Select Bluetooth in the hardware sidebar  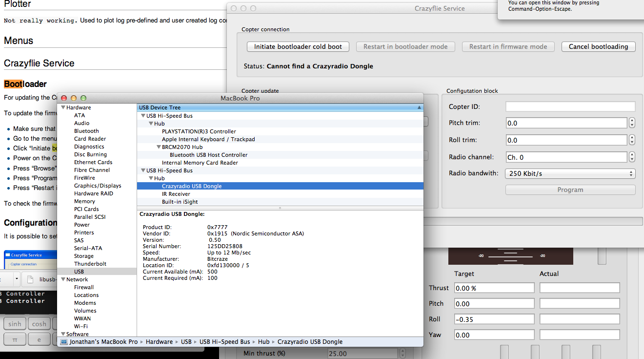86,131
